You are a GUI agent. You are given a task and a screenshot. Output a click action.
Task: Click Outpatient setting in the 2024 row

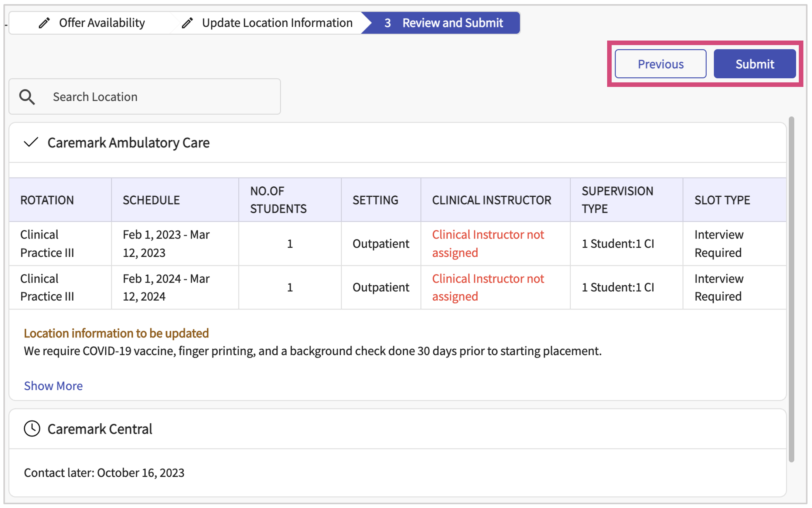(x=381, y=287)
